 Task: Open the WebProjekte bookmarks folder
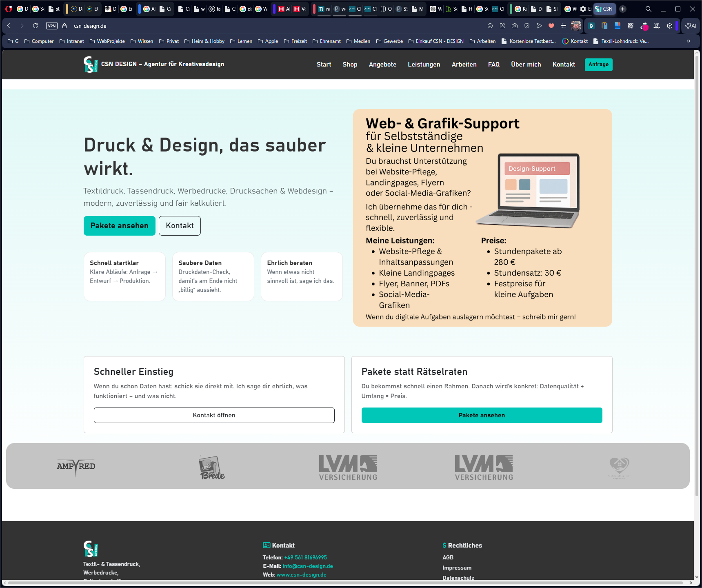pos(107,41)
